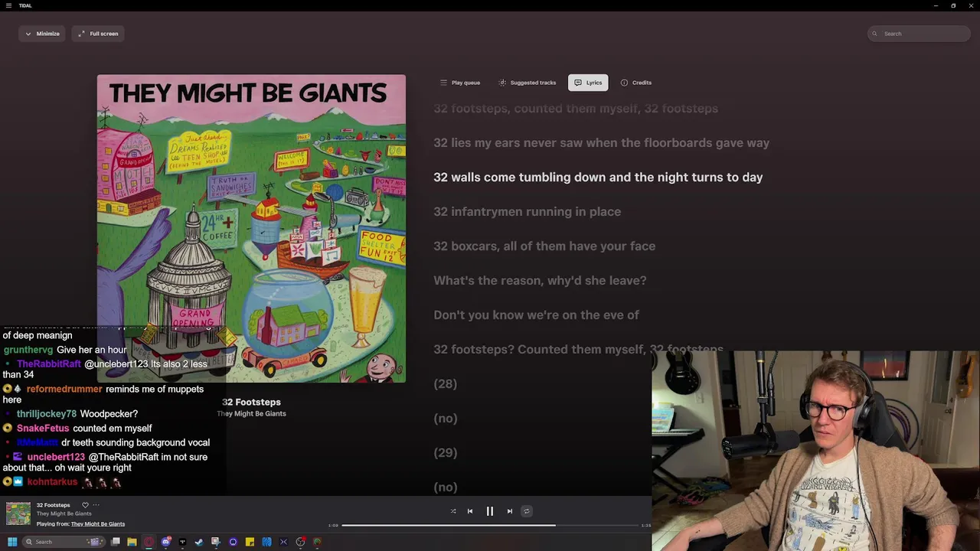Click the TIDAL search field

pyautogui.click(x=920, y=34)
